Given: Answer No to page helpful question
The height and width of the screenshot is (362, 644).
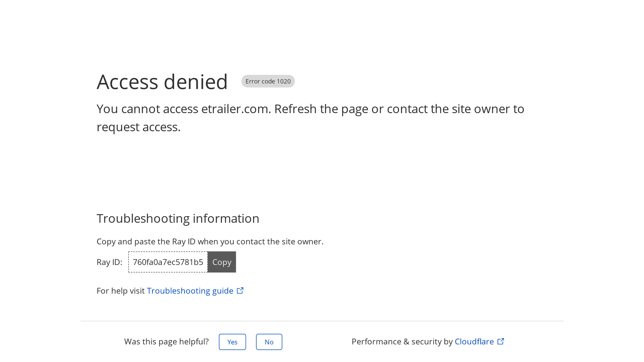Looking at the screenshot, I should (269, 342).
